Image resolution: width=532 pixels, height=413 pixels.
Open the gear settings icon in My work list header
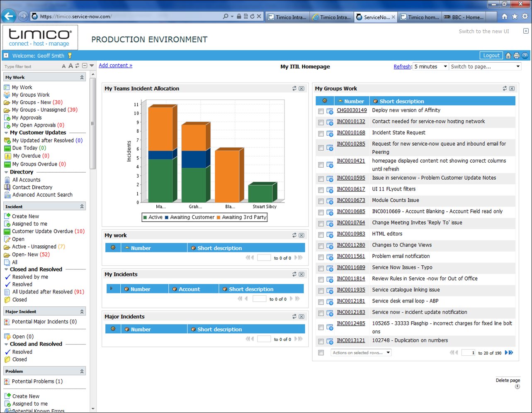113,248
